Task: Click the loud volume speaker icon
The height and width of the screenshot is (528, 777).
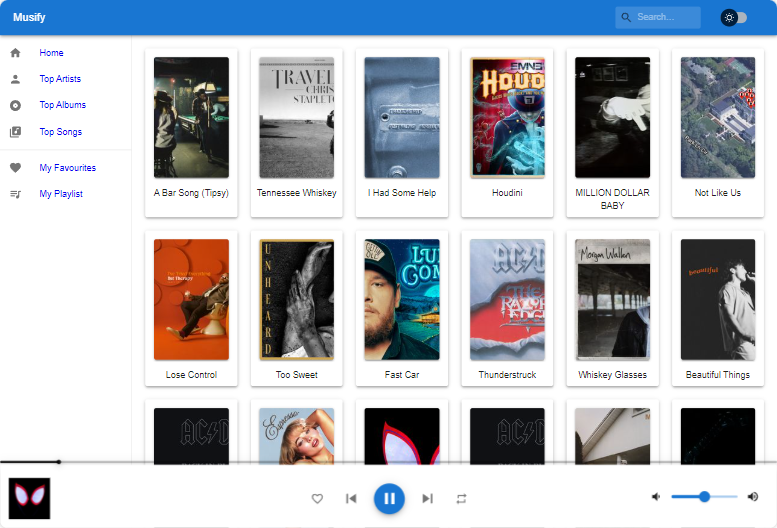Action: (x=753, y=497)
